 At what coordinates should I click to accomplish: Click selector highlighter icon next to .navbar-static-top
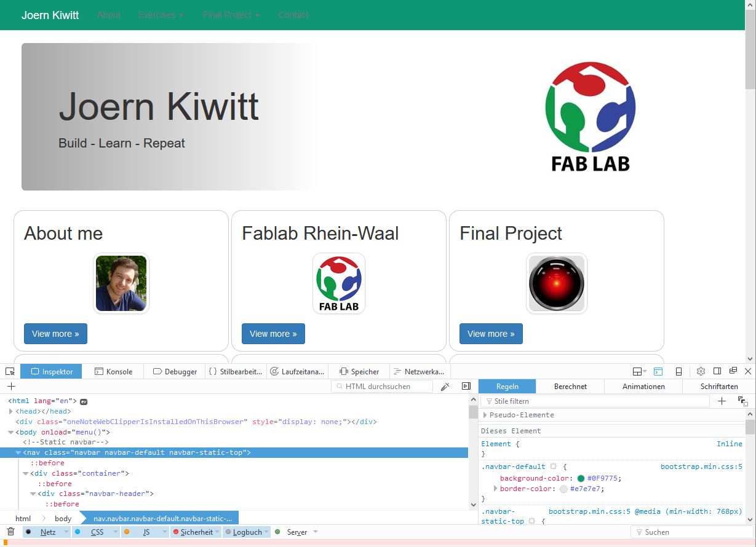click(531, 521)
